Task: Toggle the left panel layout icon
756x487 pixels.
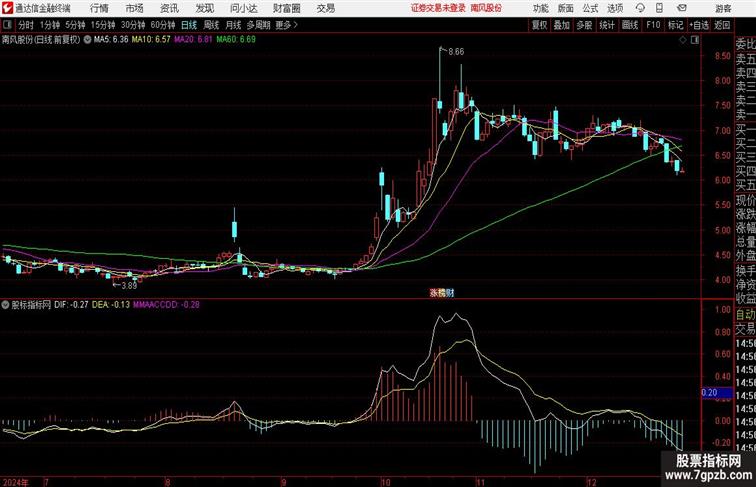Action: coord(7,25)
